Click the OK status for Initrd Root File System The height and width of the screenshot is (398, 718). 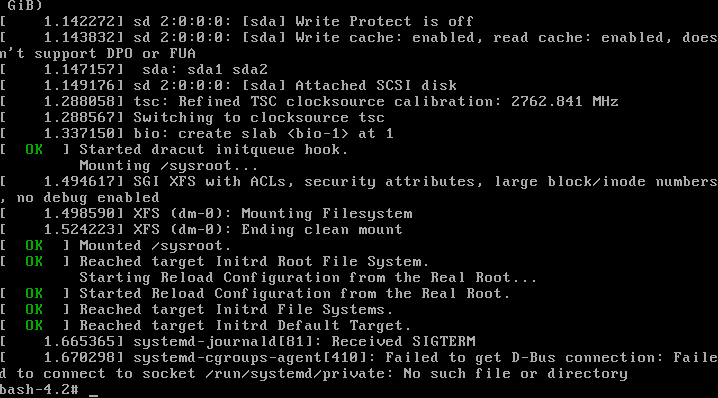pos(34,262)
